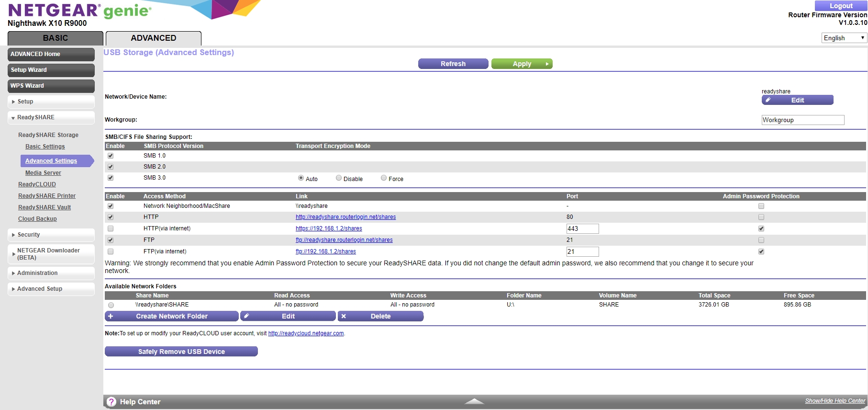This screenshot has height=410, width=868.
Task: Expand the Setup menu section
Action: click(x=51, y=102)
